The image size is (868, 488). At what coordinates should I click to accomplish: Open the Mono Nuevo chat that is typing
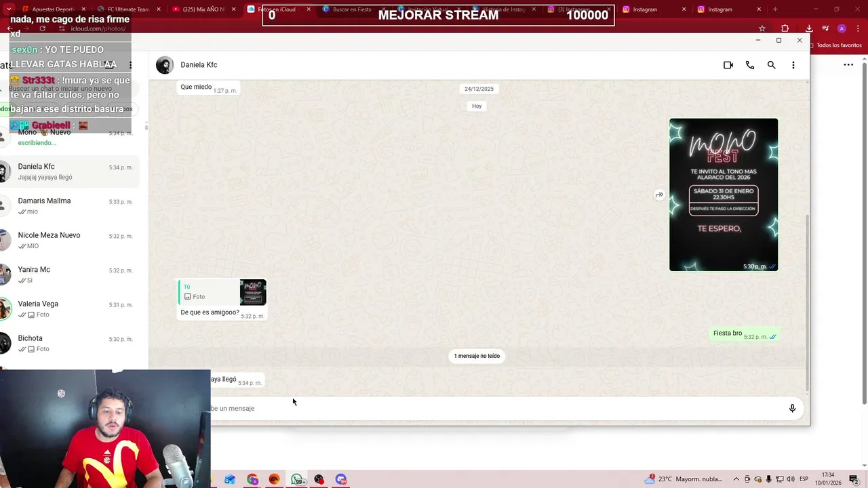tap(71, 138)
